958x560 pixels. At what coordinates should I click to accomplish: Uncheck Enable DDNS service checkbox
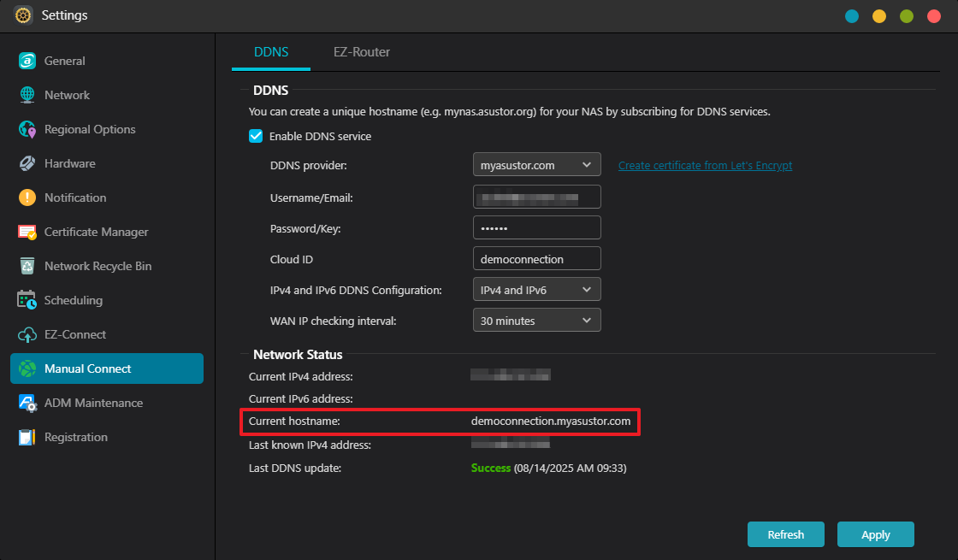(255, 136)
